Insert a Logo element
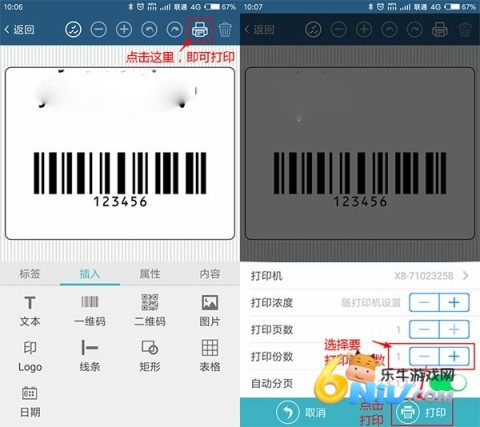Screen dimensions: 480x427 coord(30,356)
